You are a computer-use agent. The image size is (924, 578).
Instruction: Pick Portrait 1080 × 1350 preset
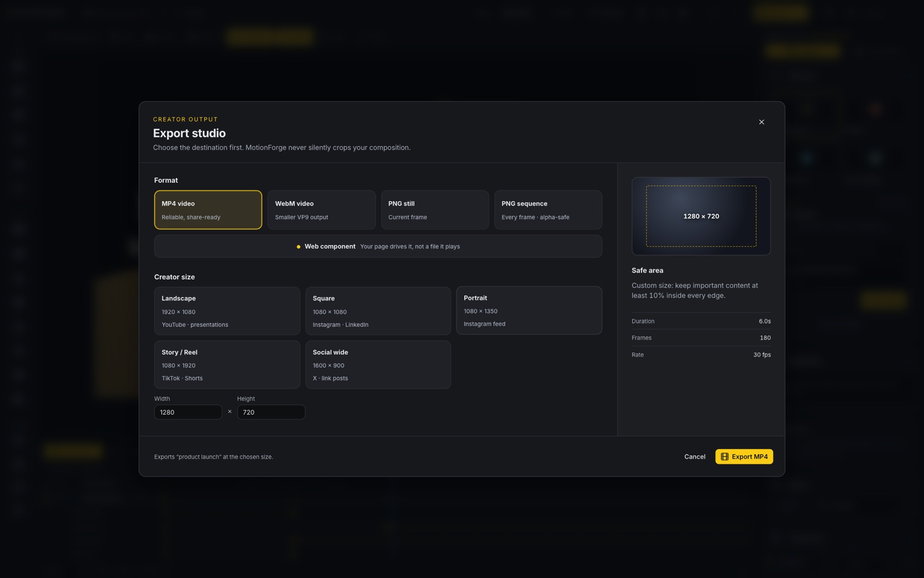pos(529,310)
